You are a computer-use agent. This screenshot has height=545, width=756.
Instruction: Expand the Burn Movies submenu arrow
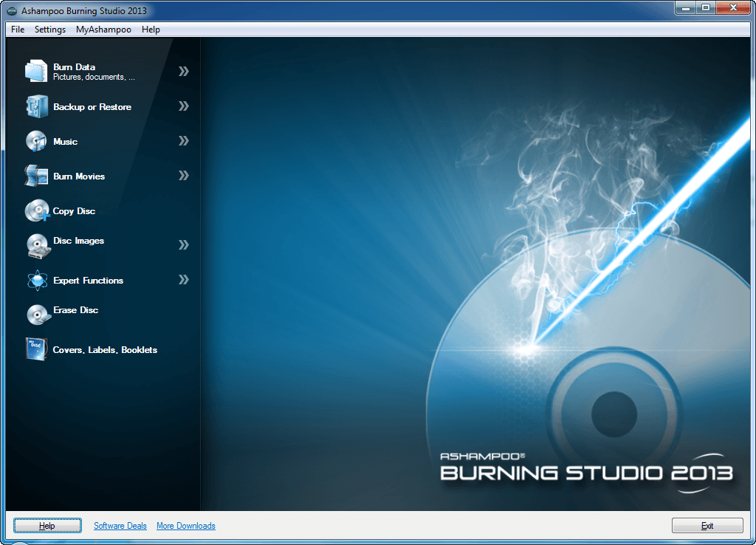[x=184, y=176]
